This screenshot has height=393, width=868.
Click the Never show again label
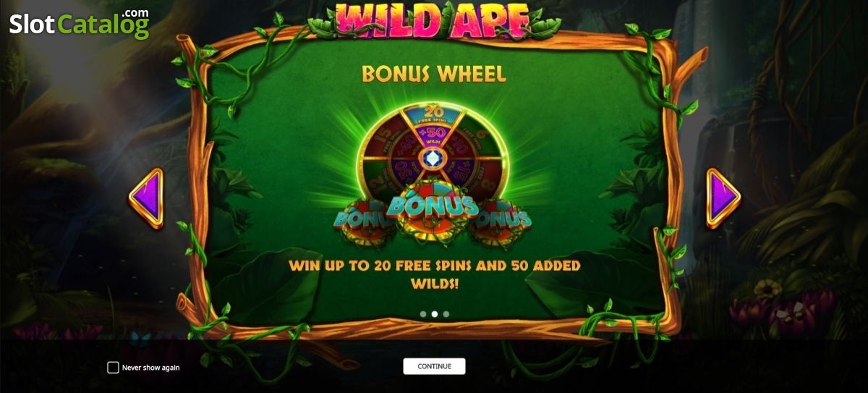150,368
